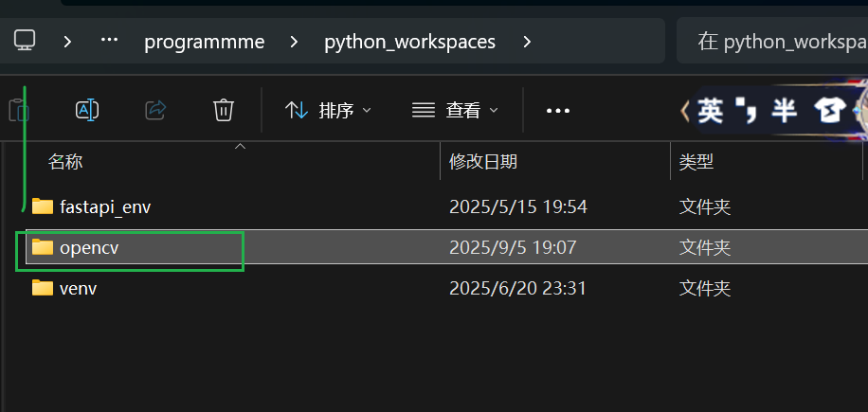The height and width of the screenshot is (412, 868).
Task: Select the fastapi_env folder name
Action: (x=105, y=207)
